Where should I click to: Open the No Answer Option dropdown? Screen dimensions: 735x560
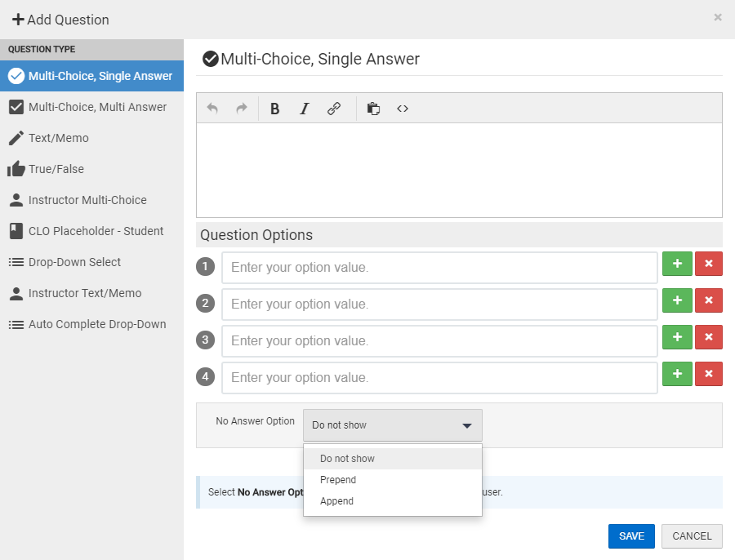(x=392, y=425)
